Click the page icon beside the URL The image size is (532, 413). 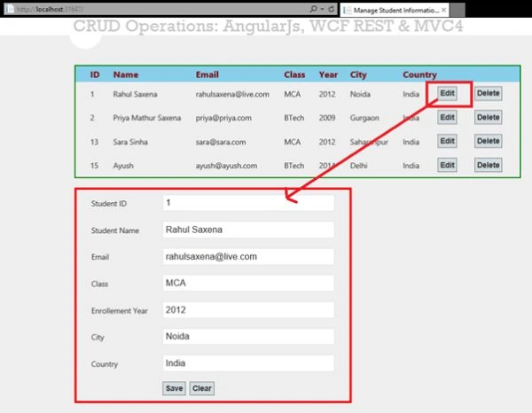[x=10, y=9]
